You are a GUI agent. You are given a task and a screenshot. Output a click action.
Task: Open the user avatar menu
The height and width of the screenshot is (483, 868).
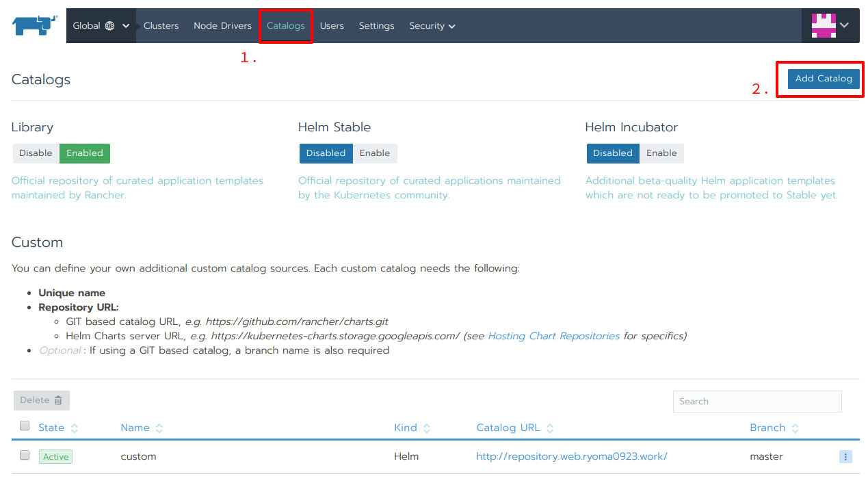pos(830,25)
